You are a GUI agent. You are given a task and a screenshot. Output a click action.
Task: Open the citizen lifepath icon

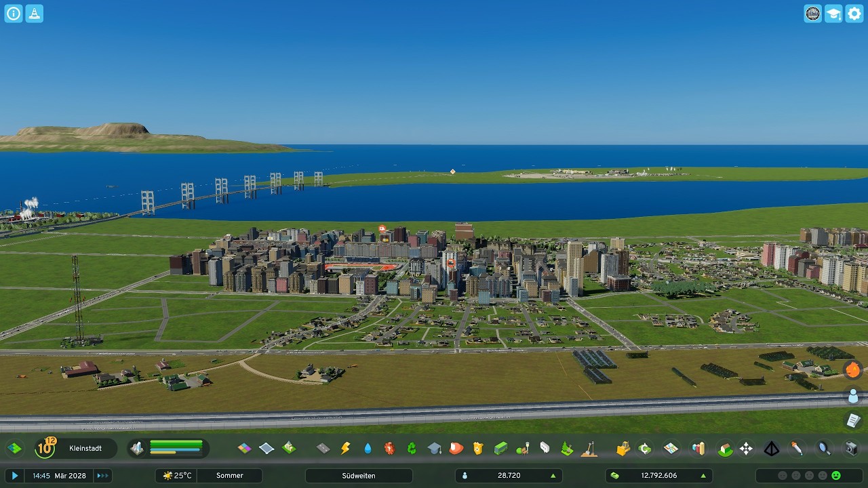(x=853, y=395)
